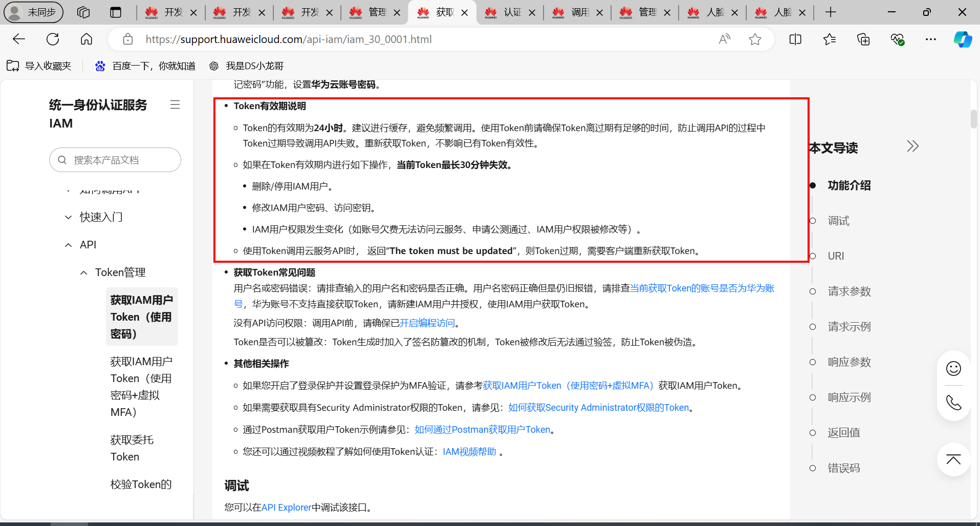Click the IAM视频帮助 link
The height and width of the screenshot is (526, 980).
point(469,451)
